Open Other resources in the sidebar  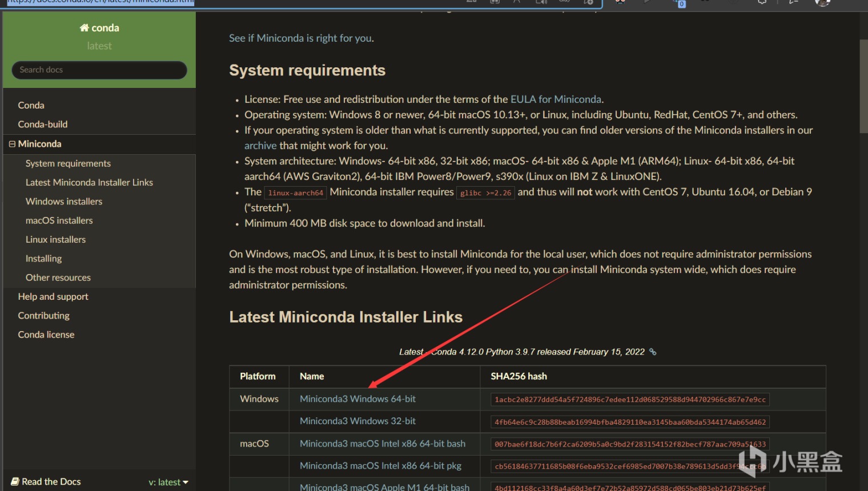(58, 277)
